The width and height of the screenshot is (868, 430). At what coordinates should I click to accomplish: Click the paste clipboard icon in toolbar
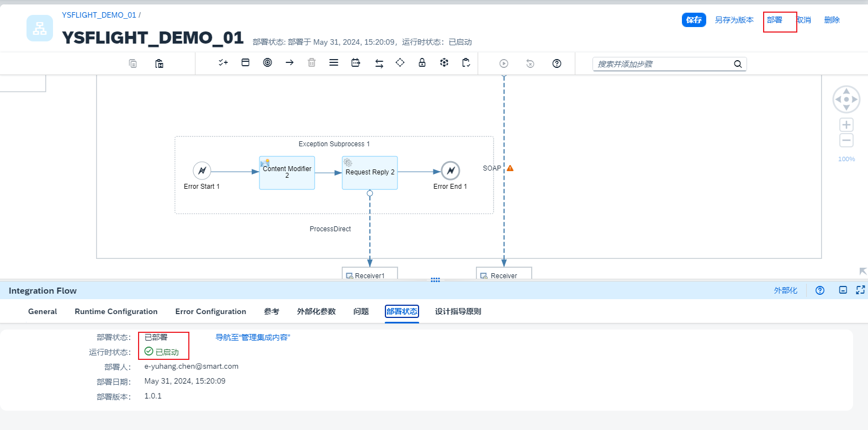(159, 63)
